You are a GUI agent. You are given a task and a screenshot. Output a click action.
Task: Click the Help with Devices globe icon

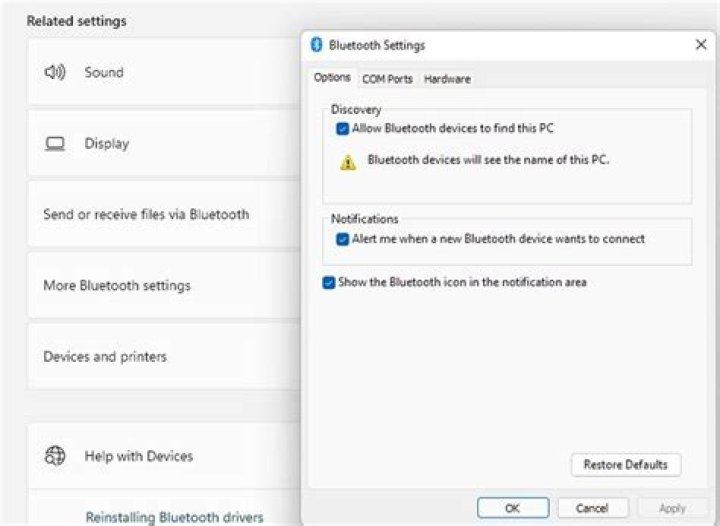[x=55, y=456]
